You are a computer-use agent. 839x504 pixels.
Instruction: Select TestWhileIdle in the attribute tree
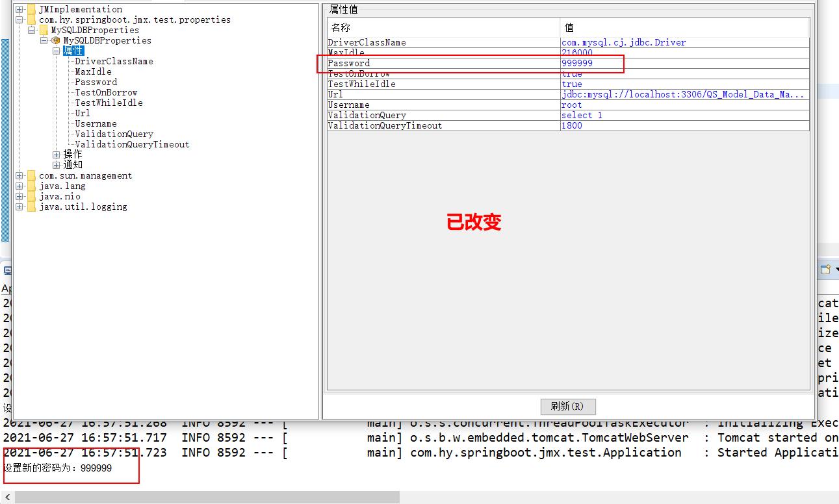109,103
